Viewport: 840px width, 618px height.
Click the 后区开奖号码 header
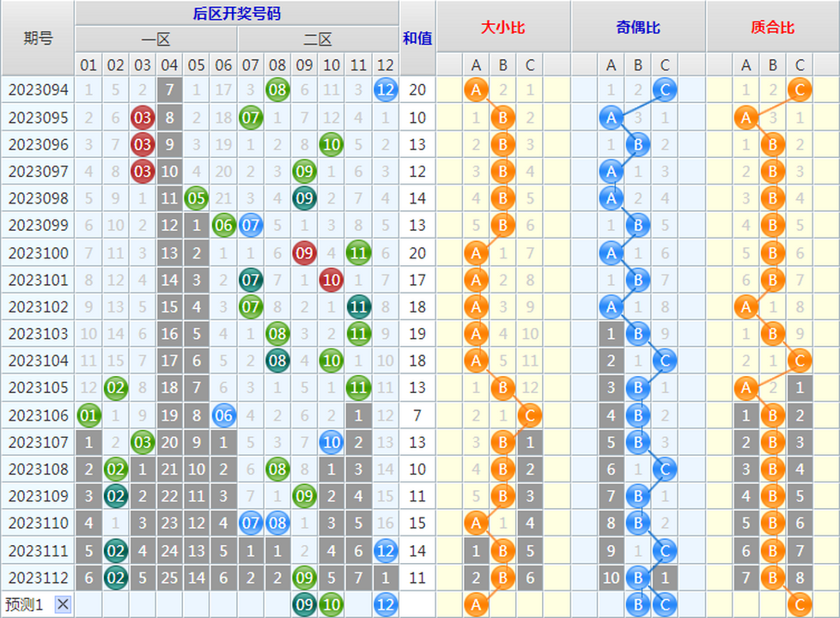click(x=237, y=14)
